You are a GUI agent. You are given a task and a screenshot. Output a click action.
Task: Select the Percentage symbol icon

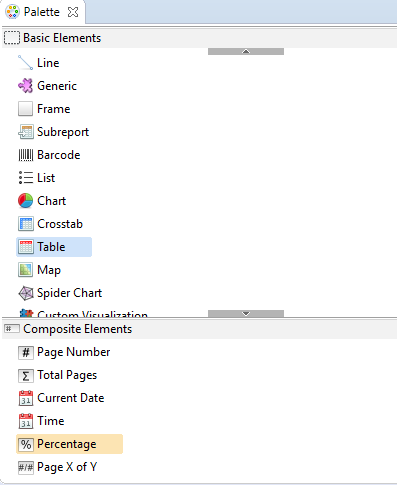point(25,444)
